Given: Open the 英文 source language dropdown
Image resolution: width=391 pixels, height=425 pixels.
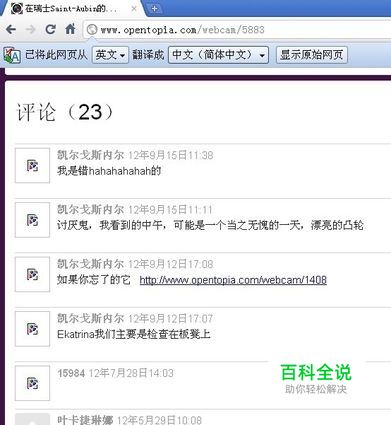Looking at the screenshot, I should (x=110, y=55).
